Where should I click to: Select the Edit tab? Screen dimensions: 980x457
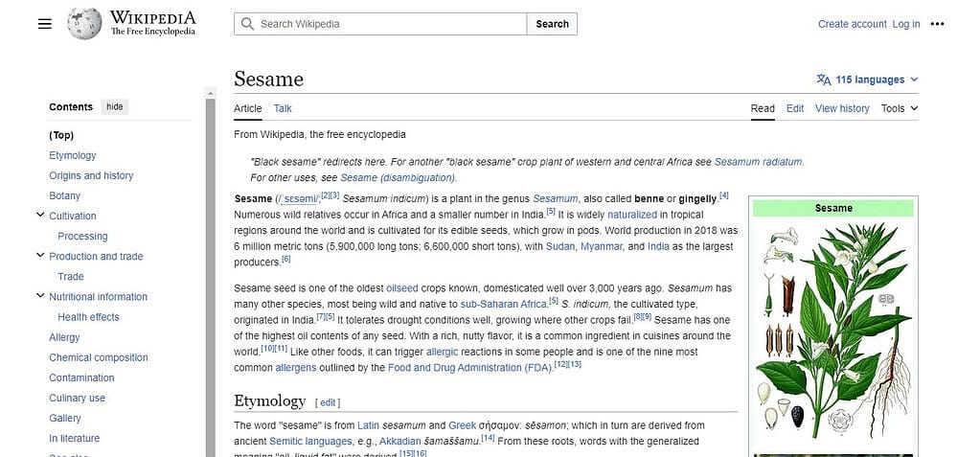pos(795,108)
